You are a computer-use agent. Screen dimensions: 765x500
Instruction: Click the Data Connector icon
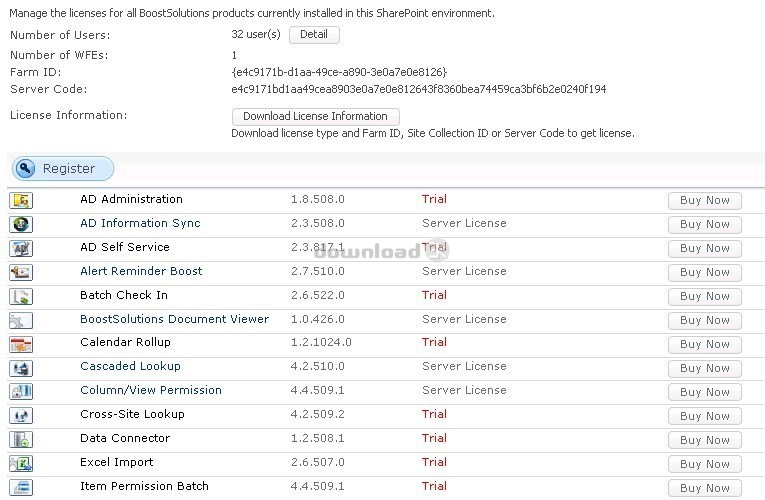21,440
